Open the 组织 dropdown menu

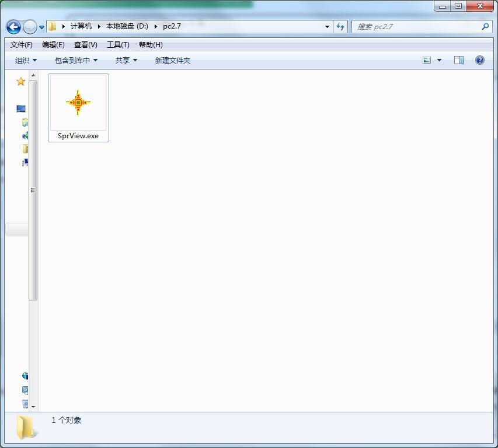pyautogui.click(x=26, y=60)
